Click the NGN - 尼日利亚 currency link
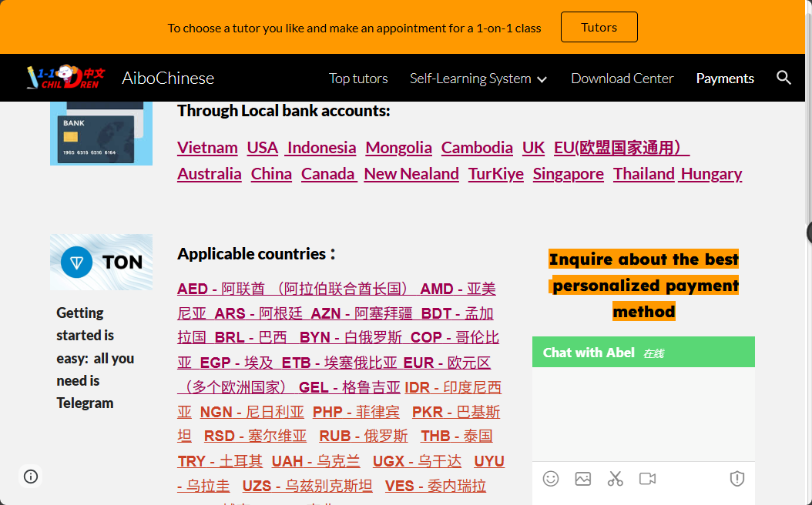 [x=252, y=412]
